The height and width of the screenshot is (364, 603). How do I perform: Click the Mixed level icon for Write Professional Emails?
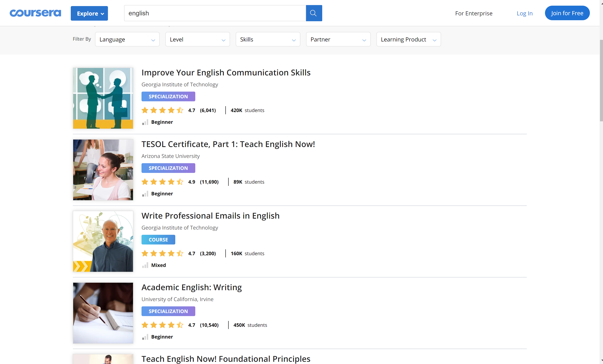[x=145, y=265]
